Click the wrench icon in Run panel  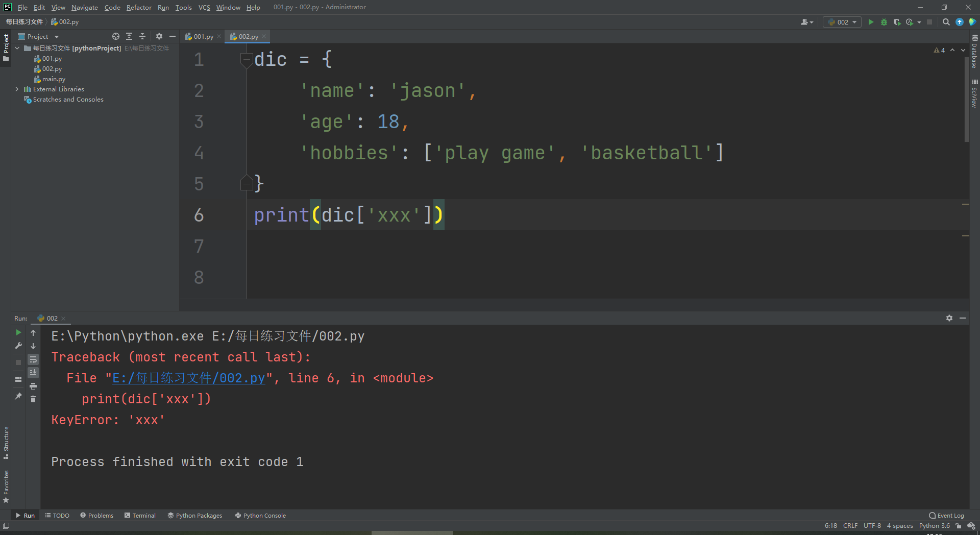tap(18, 346)
